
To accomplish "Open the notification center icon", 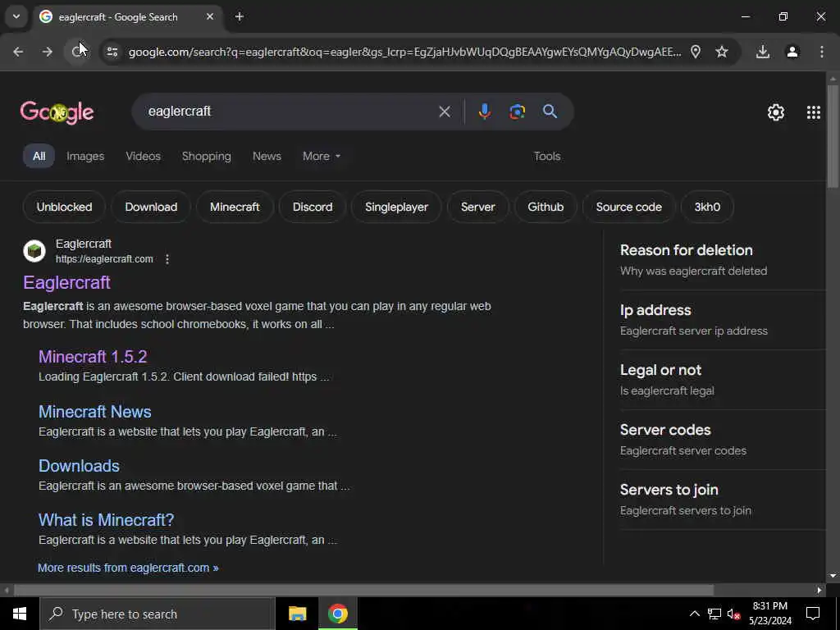I will (x=813, y=614).
